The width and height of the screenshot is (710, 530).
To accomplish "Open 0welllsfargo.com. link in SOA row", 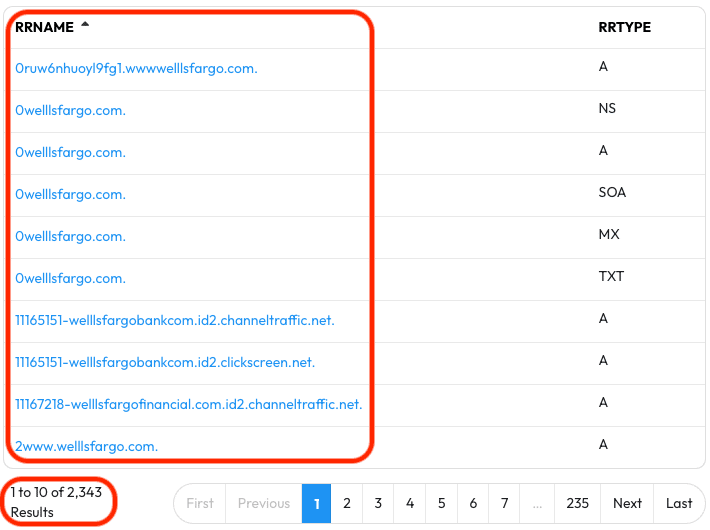I will pos(70,194).
